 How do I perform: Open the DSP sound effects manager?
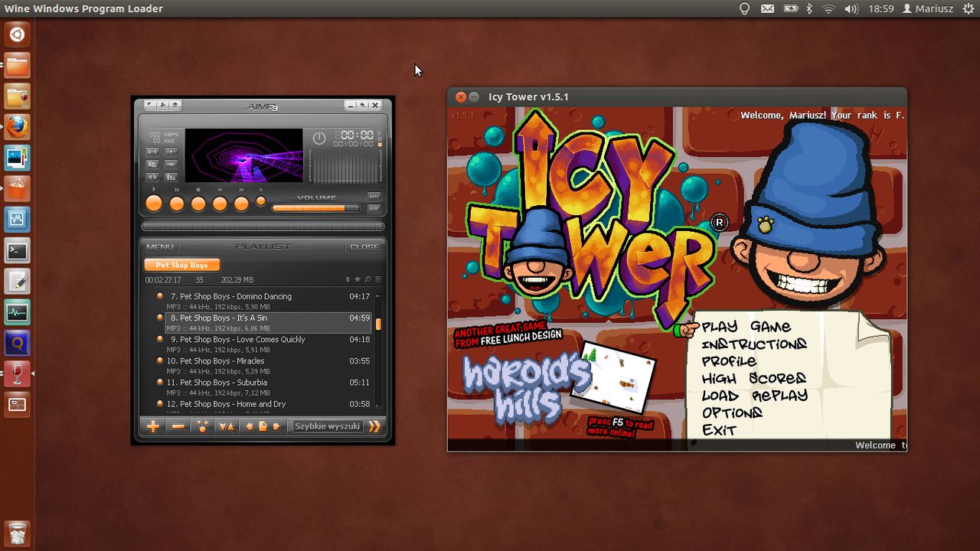tap(171, 152)
